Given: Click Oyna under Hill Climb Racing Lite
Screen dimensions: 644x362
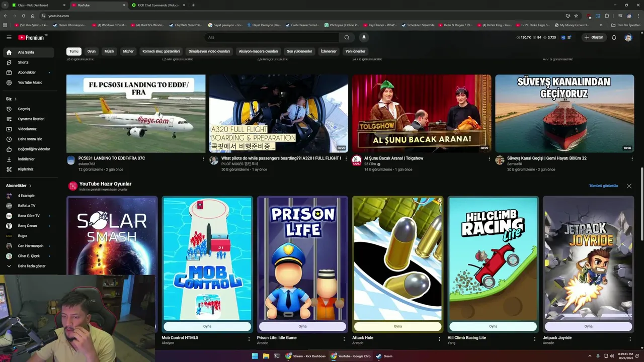Looking at the screenshot, I should point(493,326).
